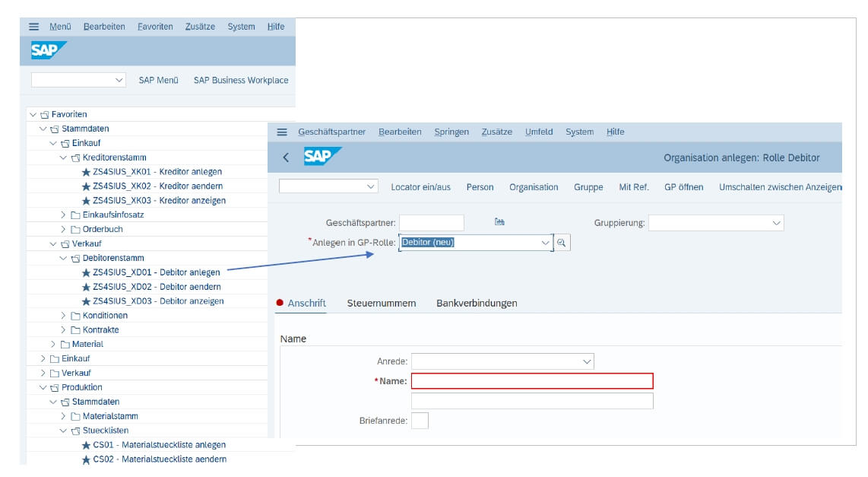The image size is (868, 477).
Task: Select favorite star ZS4SIUS_XD03 - Debitor anzeigen
Action: pos(86,301)
